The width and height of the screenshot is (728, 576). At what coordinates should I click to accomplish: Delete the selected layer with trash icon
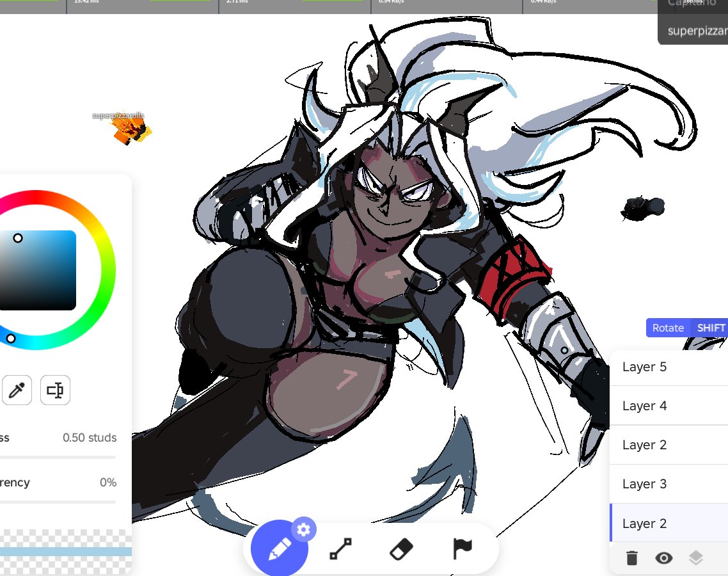tap(632, 558)
